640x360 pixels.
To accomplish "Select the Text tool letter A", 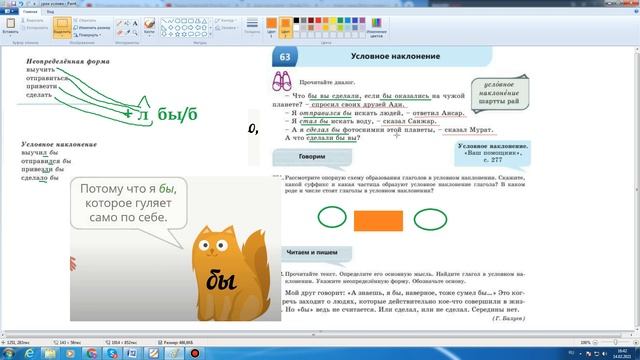I will point(135,23).
